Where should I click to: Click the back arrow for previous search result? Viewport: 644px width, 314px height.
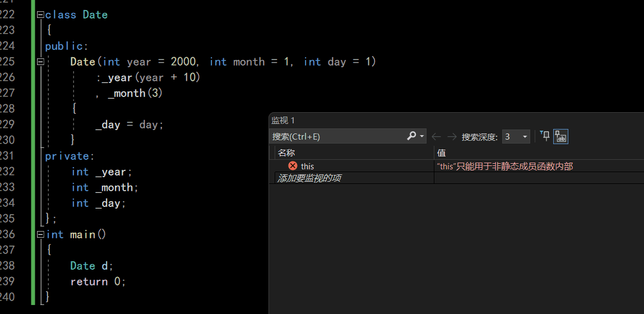click(x=436, y=136)
